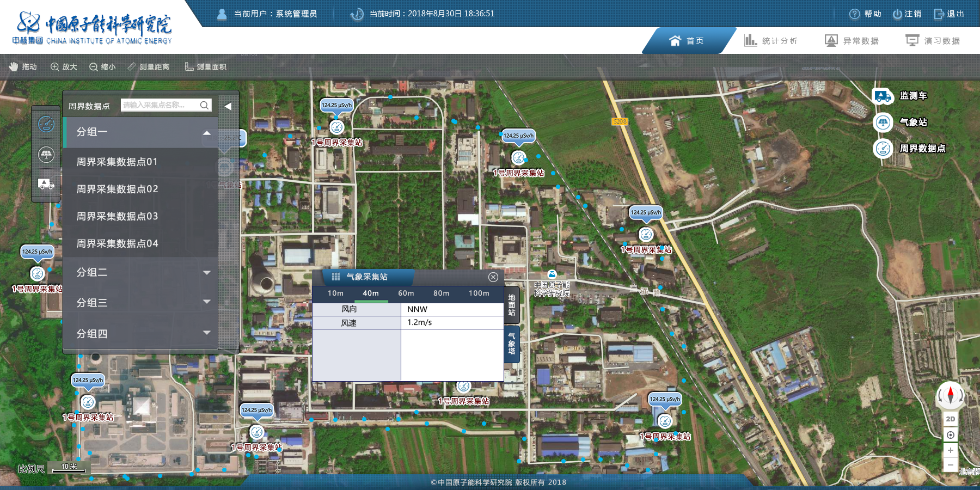Expand the 分组二 group
This screenshot has width=980, height=490.
pos(206,272)
